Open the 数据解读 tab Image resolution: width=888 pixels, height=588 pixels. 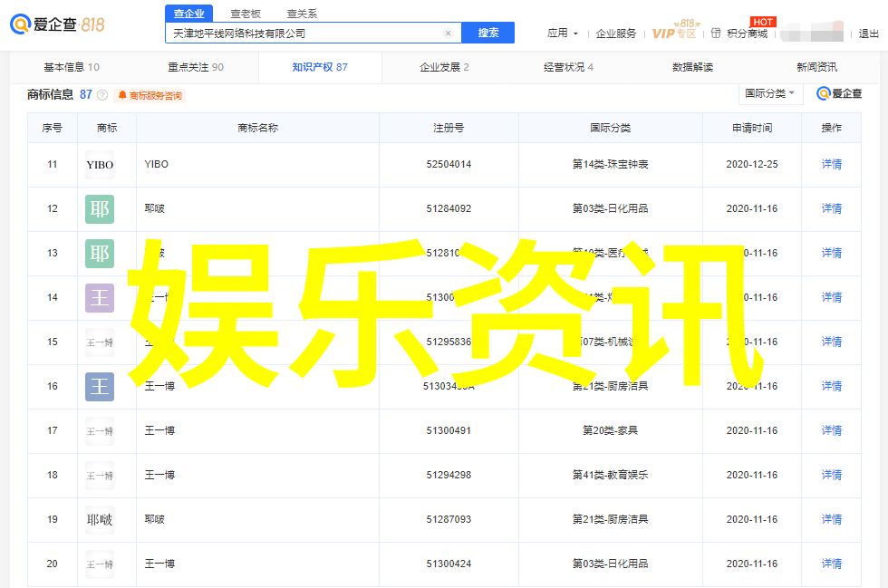692,67
